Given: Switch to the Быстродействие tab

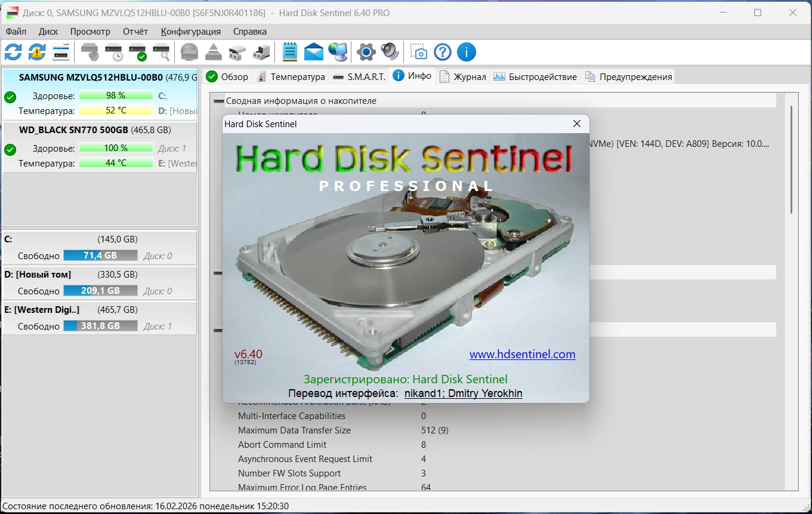Looking at the screenshot, I should (535, 76).
